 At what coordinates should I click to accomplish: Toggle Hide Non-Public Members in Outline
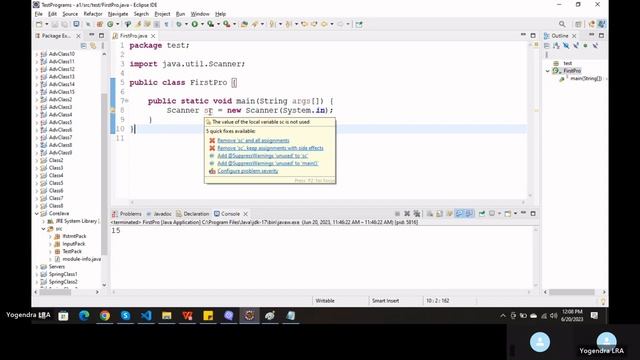(x=586, y=46)
